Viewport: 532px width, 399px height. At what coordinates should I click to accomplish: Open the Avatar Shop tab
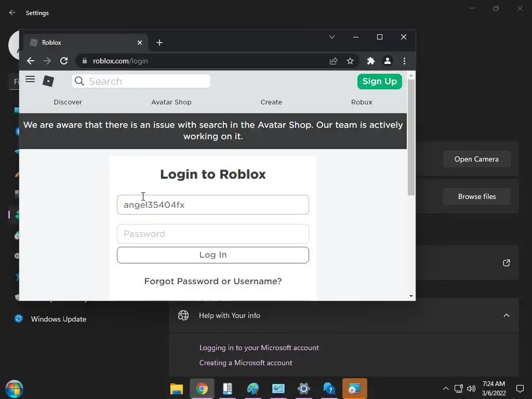tap(171, 102)
